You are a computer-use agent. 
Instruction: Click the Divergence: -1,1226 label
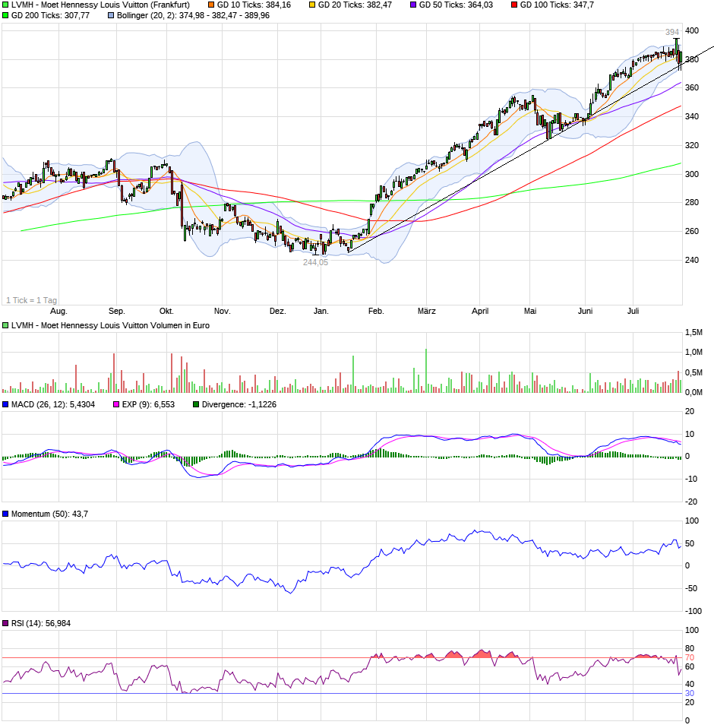click(239, 404)
